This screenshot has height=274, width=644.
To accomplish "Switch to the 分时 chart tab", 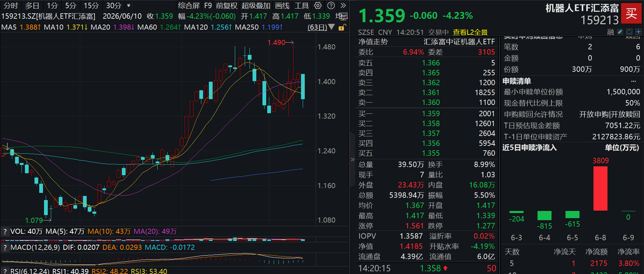I will pos(11,6).
